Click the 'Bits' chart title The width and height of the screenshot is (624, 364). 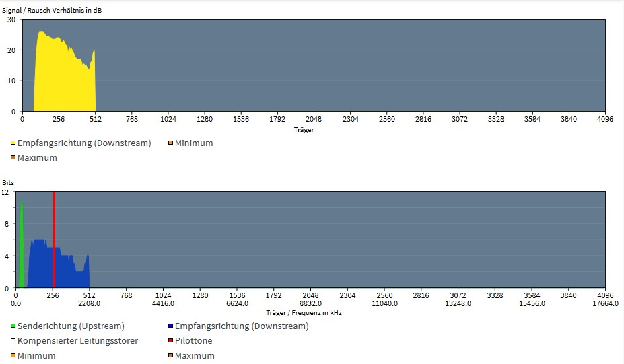click(x=8, y=183)
